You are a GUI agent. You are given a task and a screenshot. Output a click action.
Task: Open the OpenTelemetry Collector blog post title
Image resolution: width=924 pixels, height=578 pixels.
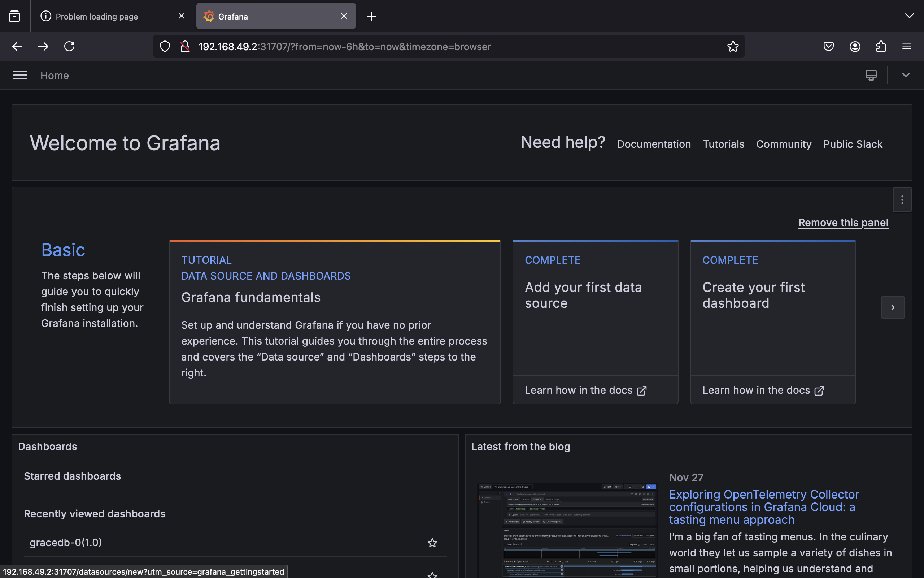764,507
